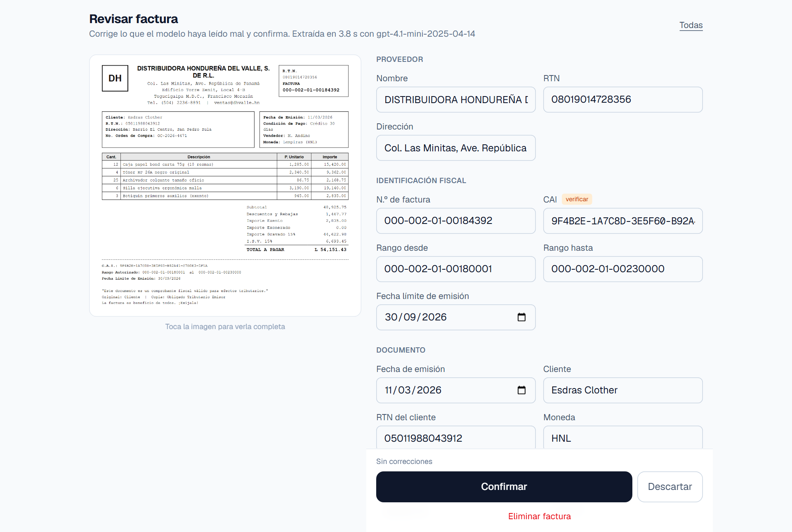Click the invoice image thumbnail to view full
Image resolution: width=792 pixels, height=532 pixels.
(x=225, y=186)
